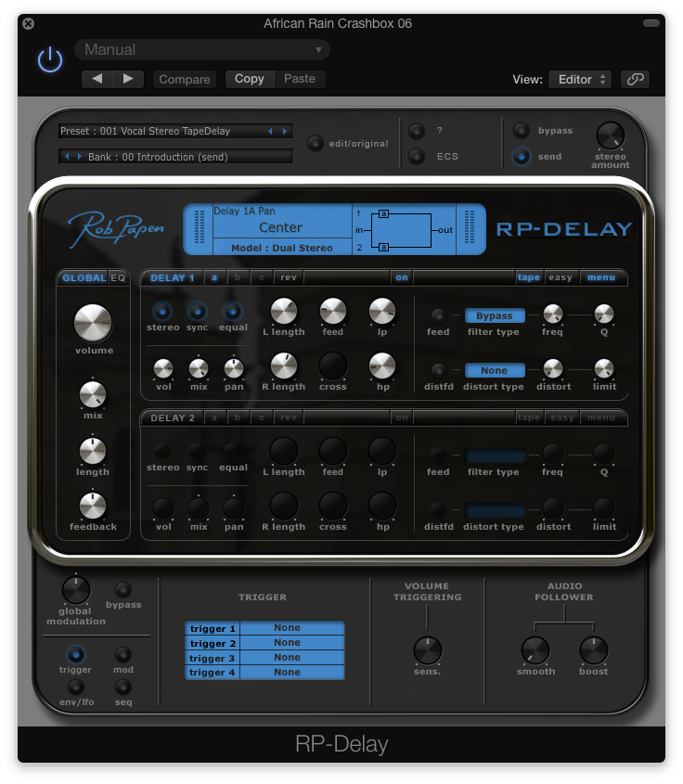Viewport: 683px width, 784px height.
Task: Toggle the Delay 1 stereo LED
Action: point(162,312)
